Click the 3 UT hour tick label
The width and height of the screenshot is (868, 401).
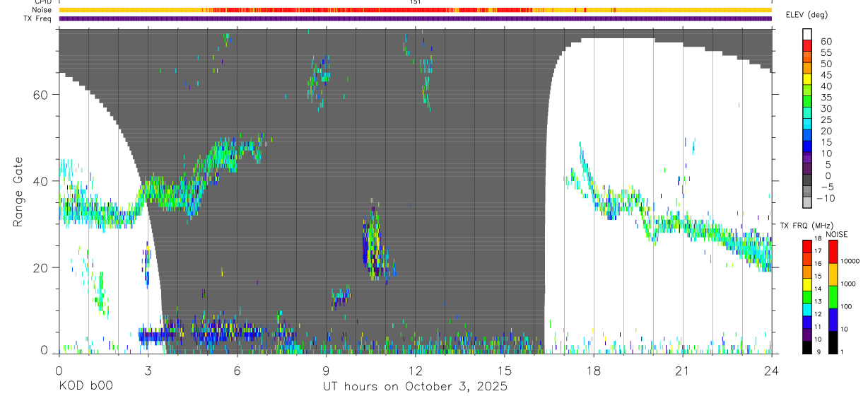tap(148, 370)
